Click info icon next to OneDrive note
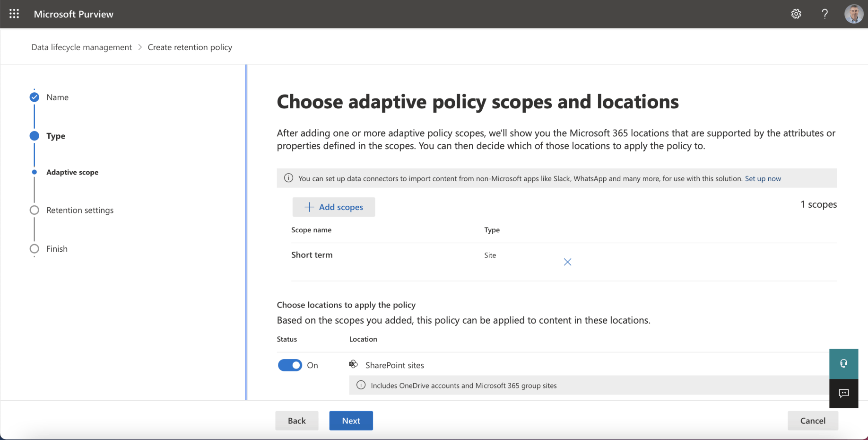 click(x=361, y=385)
